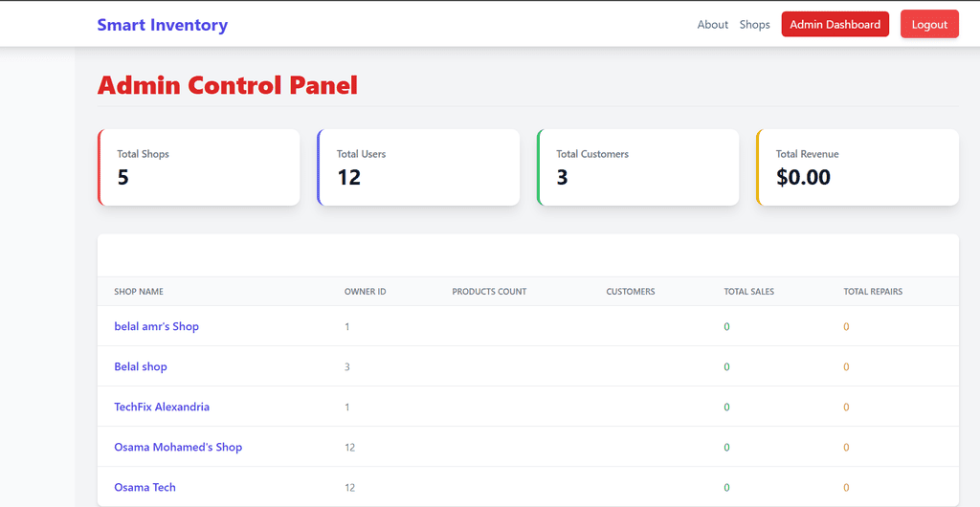
Task: Click the Total Customers stat card
Action: [x=638, y=167]
